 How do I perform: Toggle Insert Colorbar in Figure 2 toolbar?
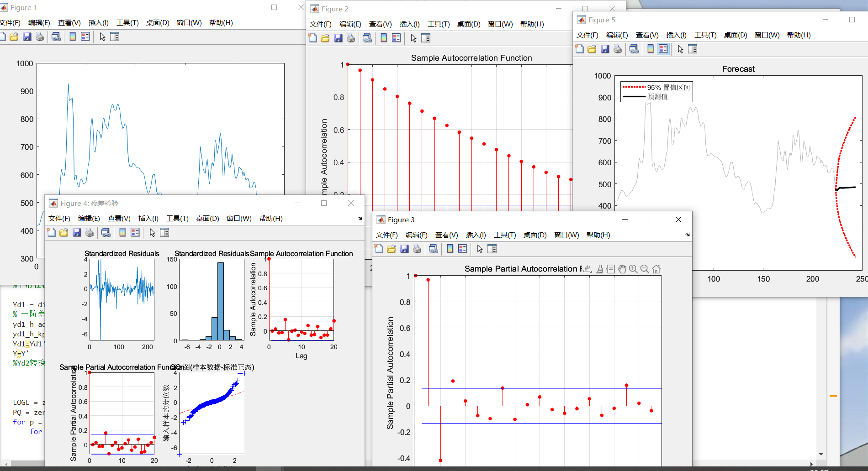pos(384,38)
